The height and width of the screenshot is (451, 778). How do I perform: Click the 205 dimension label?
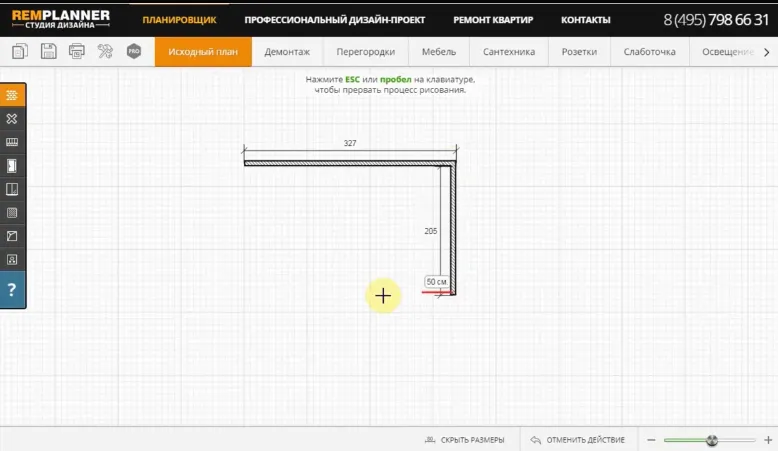[431, 231]
